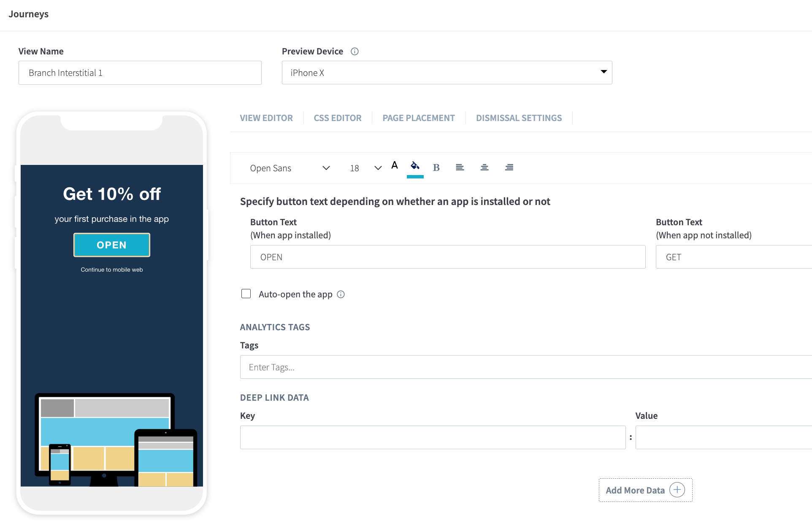Click Continue to mobile web link
The width and height of the screenshot is (812, 523).
click(x=111, y=270)
